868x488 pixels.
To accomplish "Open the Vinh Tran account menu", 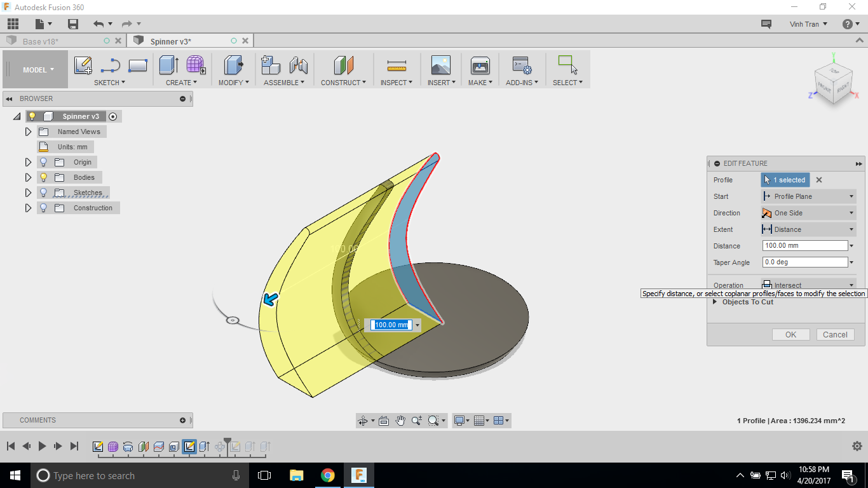I will point(808,24).
